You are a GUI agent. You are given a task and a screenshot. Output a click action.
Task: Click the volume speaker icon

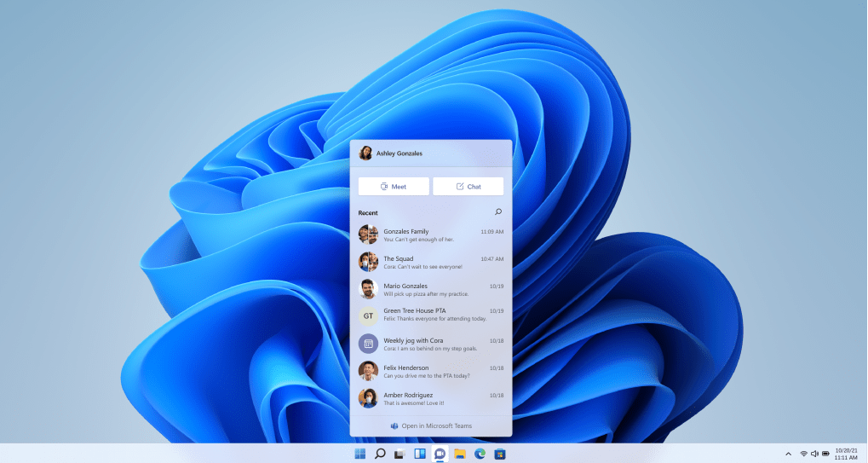[x=814, y=454]
